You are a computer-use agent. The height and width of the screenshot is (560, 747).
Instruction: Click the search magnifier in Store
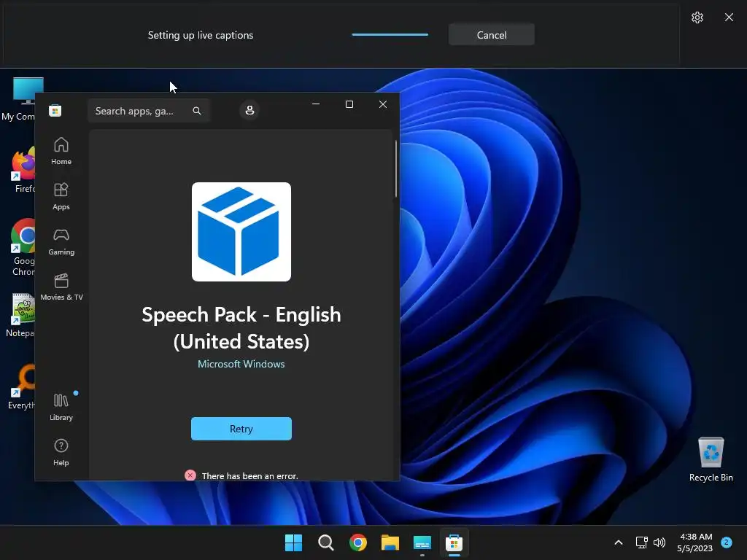(197, 111)
